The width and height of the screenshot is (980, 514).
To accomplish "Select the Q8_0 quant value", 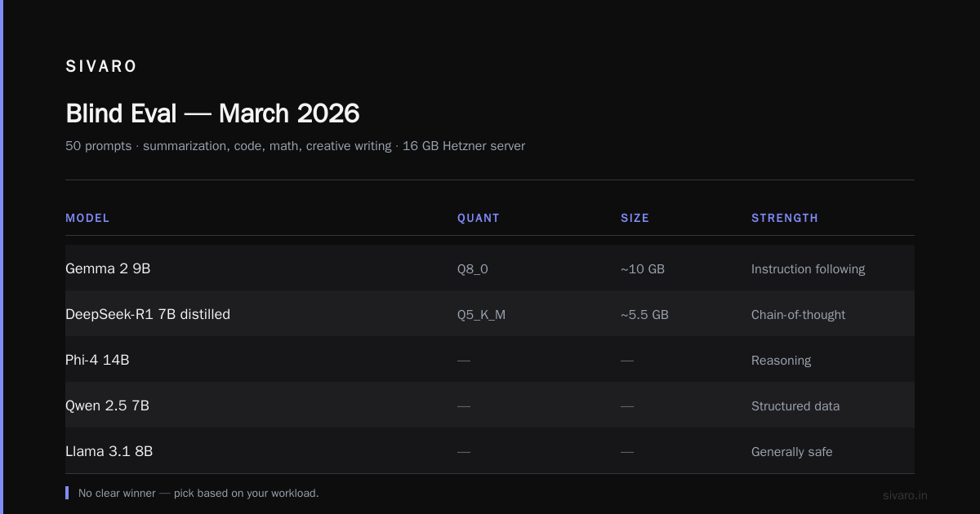I will [x=473, y=269].
